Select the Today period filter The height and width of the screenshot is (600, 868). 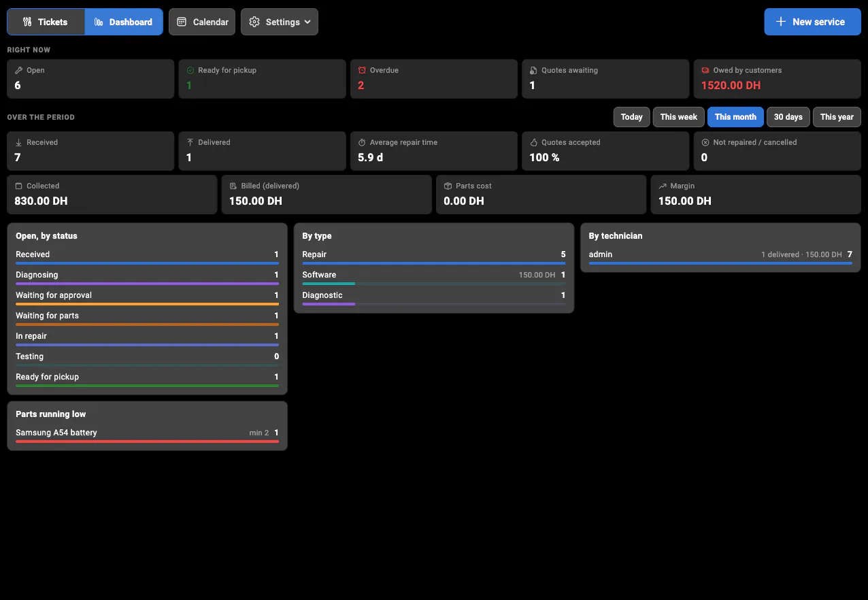pyautogui.click(x=631, y=117)
